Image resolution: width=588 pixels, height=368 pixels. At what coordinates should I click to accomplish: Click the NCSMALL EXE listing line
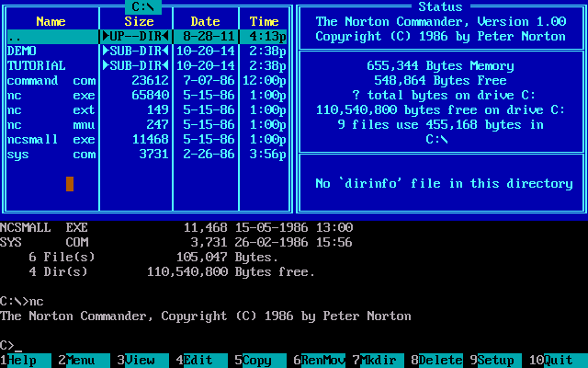click(x=176, y=227)
